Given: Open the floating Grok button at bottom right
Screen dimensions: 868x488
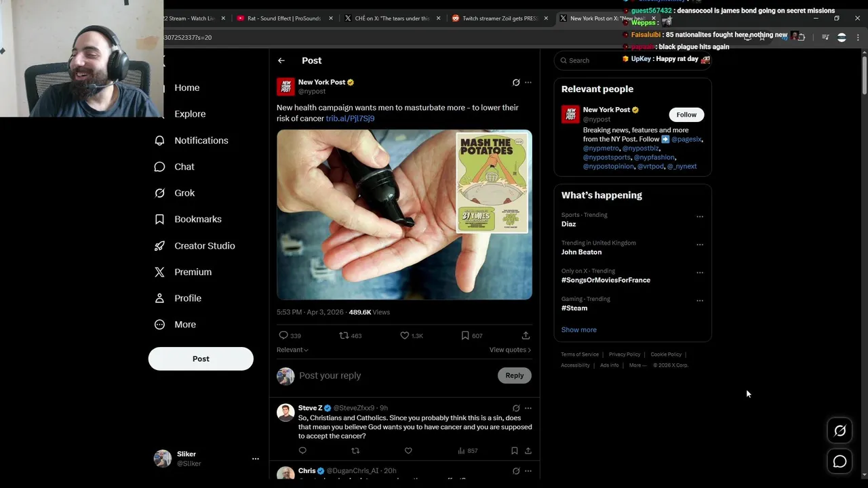Looking at the screenshot, I should pos(840,430).
